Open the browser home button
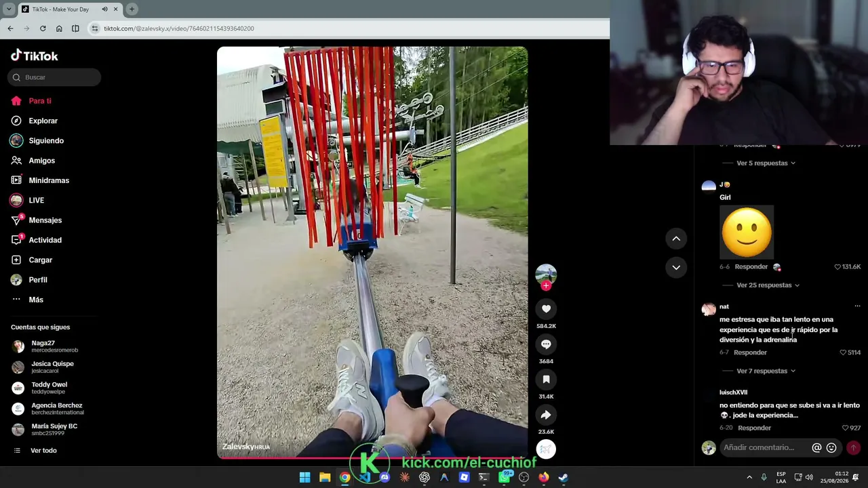Screen dimensions: 868x488 59,28
